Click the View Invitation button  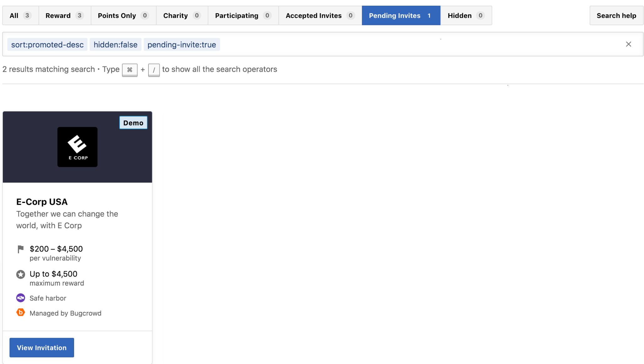[42, 347]
